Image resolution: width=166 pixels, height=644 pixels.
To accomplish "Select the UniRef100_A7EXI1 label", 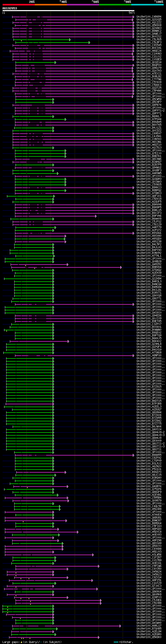I will pos(149,74).
